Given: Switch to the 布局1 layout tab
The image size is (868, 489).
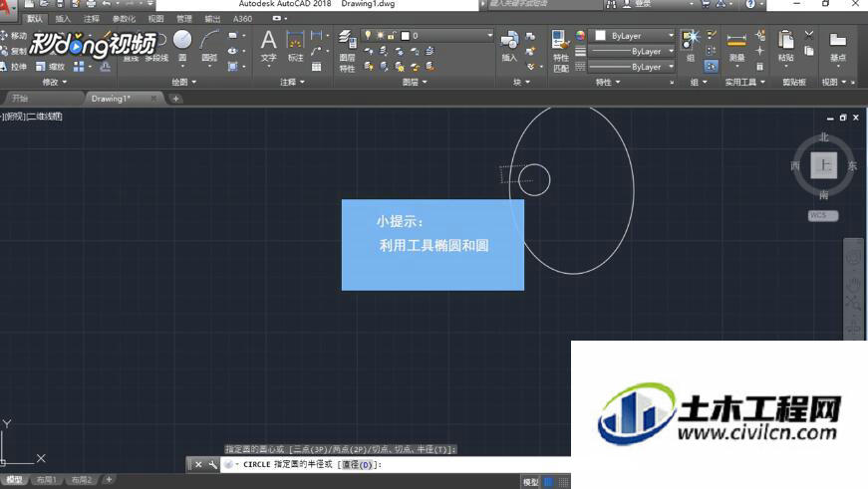Looking at the screenshot, I should click(x=47, y=480).
